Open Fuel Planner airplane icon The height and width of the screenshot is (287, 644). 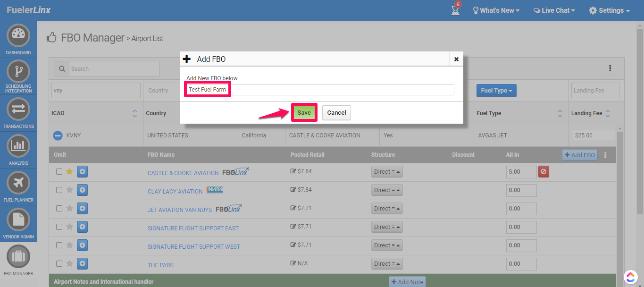point(18,183)
